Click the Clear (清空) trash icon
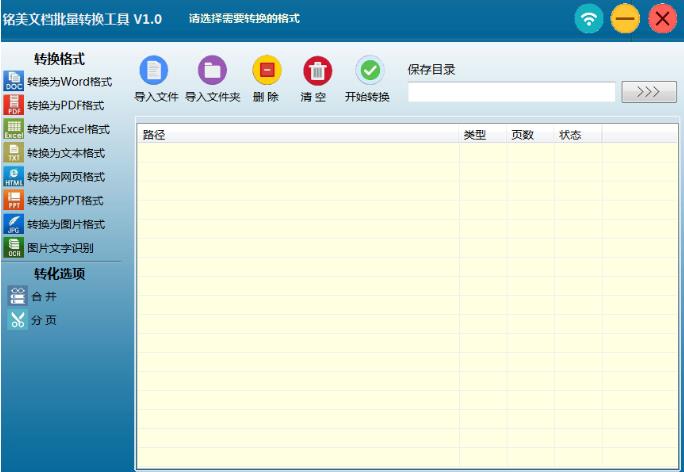 click(x=316, y=71)
